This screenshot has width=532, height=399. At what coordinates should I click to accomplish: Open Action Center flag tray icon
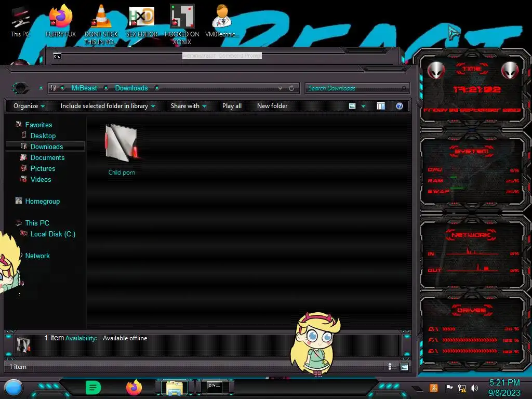(449, 388)
